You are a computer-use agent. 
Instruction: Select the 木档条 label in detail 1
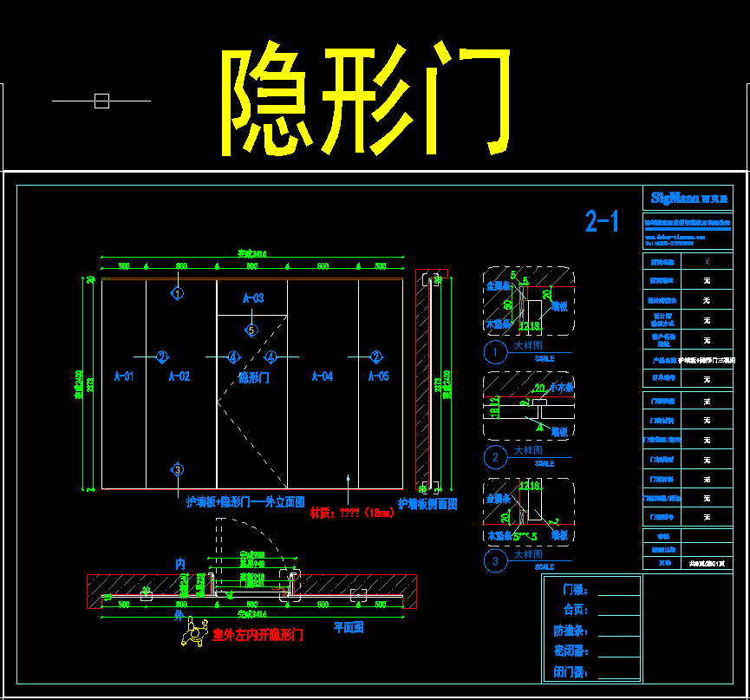[499, 324]
